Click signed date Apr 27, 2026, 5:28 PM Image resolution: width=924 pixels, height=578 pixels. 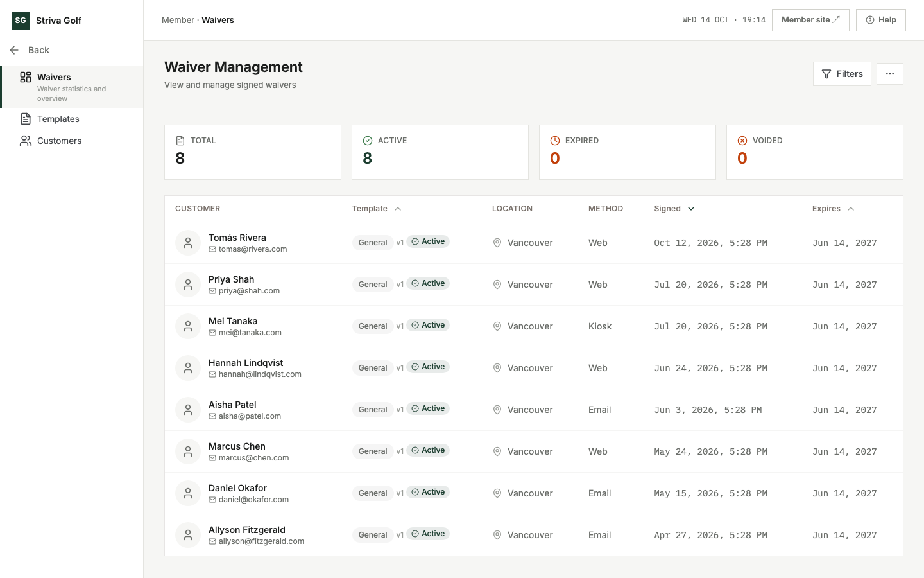point(710,535)
